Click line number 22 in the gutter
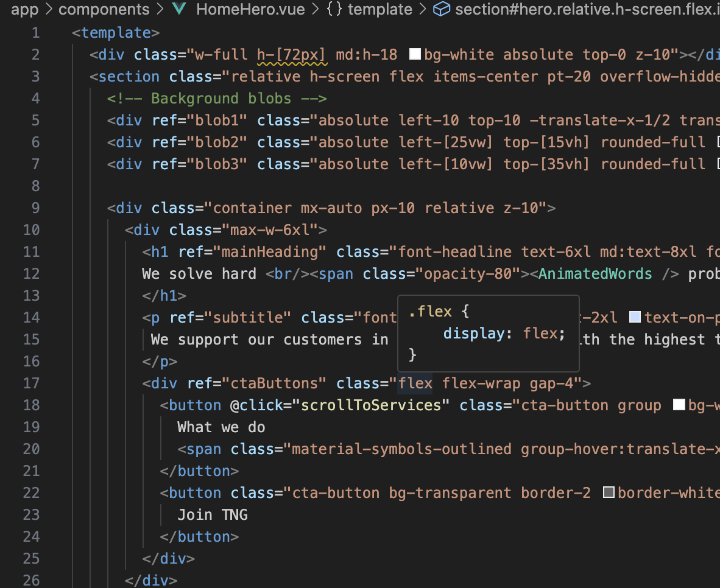 click(32, 492)
